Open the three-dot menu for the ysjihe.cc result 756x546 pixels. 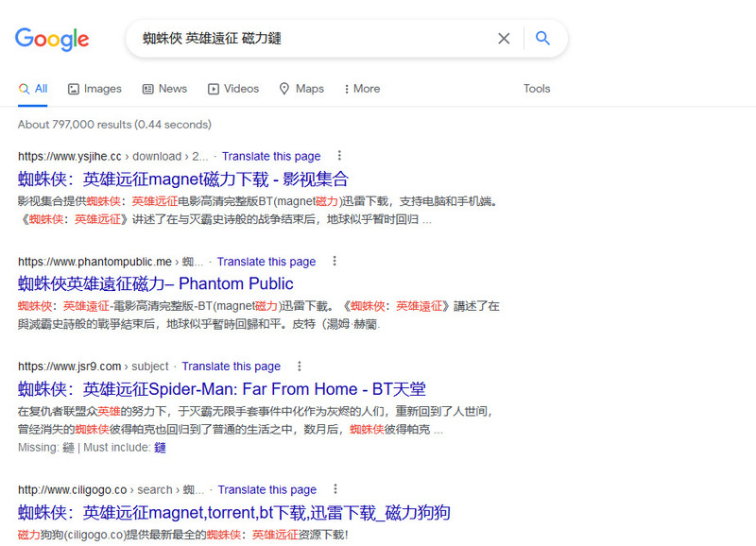pos(339,155)
